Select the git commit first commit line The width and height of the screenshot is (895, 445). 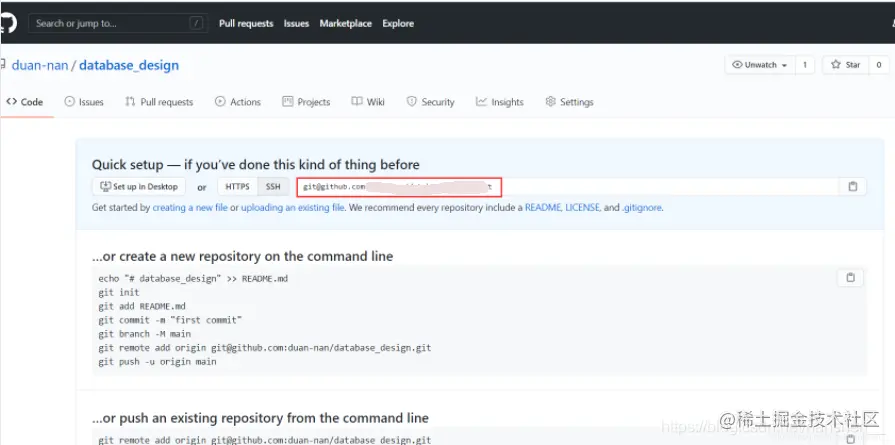[170, 320]
